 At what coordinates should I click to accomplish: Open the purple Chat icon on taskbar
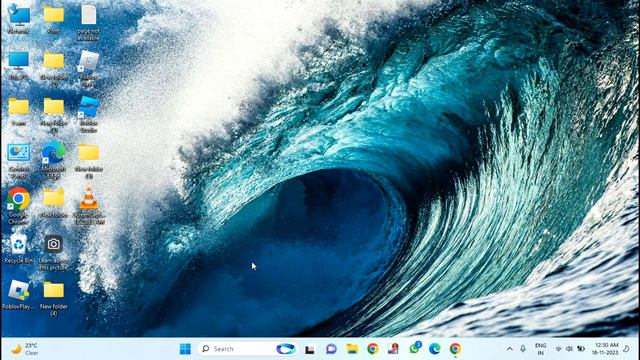point(331,349)
